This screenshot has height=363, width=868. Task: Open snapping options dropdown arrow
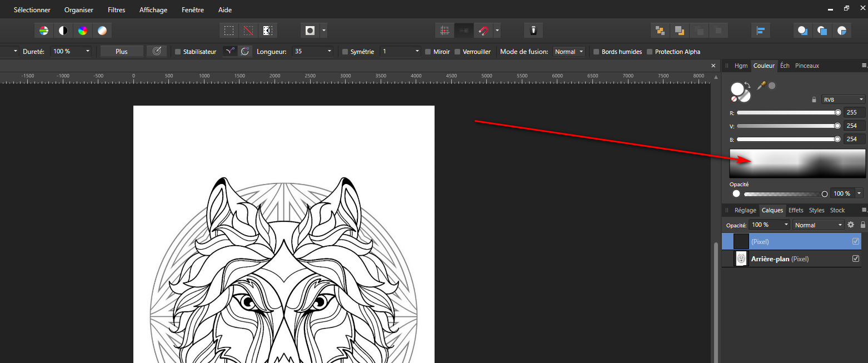(x=497, y=31)
